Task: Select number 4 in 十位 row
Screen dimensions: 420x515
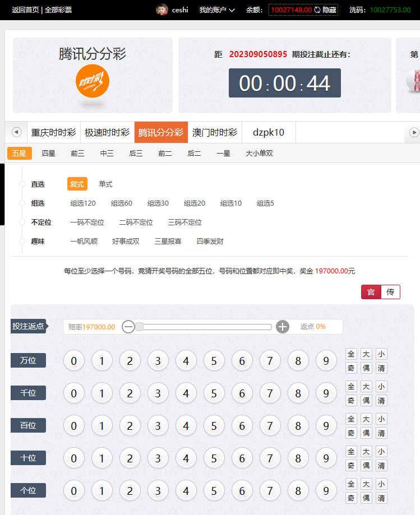Action: [186, 458]
